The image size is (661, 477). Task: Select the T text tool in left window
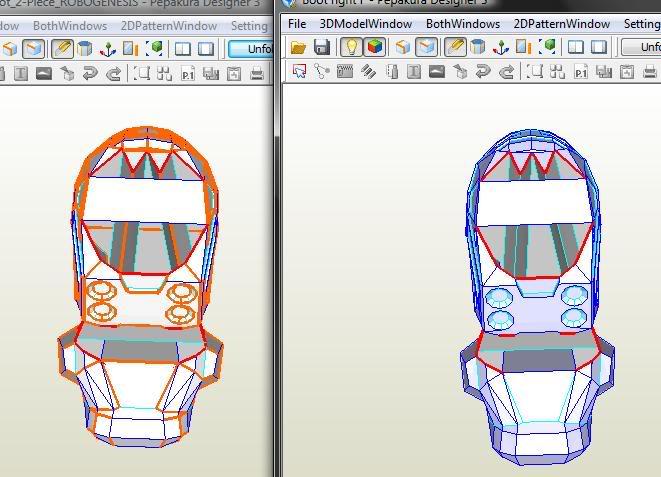pyautogui.click(x=21, y=74)
